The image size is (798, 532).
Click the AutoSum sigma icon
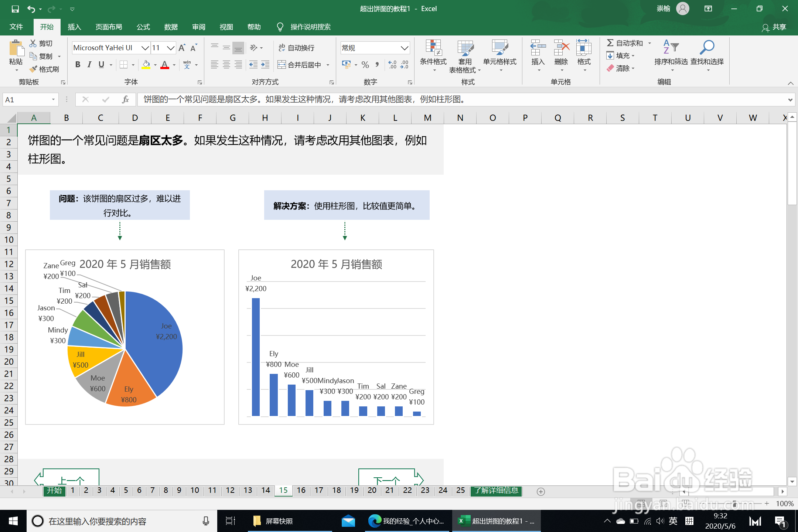(x=610, y=43)
